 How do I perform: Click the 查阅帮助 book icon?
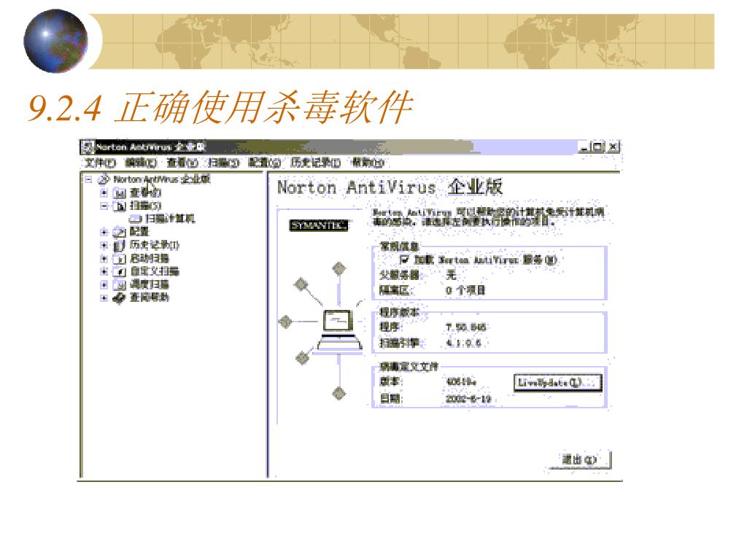coord(119,298)
